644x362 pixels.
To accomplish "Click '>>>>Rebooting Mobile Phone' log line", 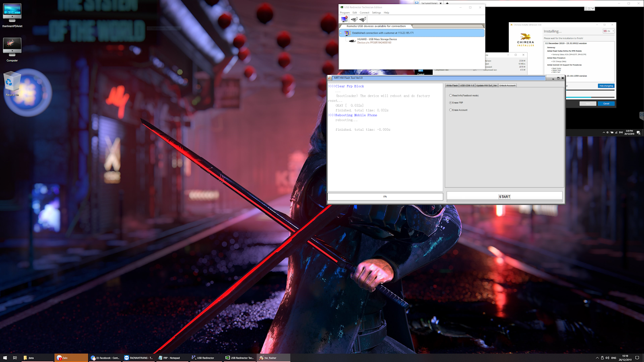I will coord(353,115).
